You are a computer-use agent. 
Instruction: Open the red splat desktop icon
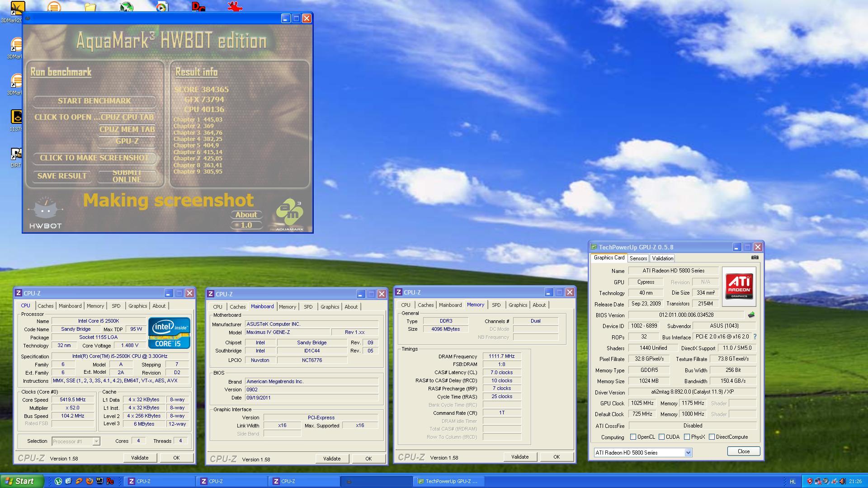pyautogui.click(x=235, y=6)
